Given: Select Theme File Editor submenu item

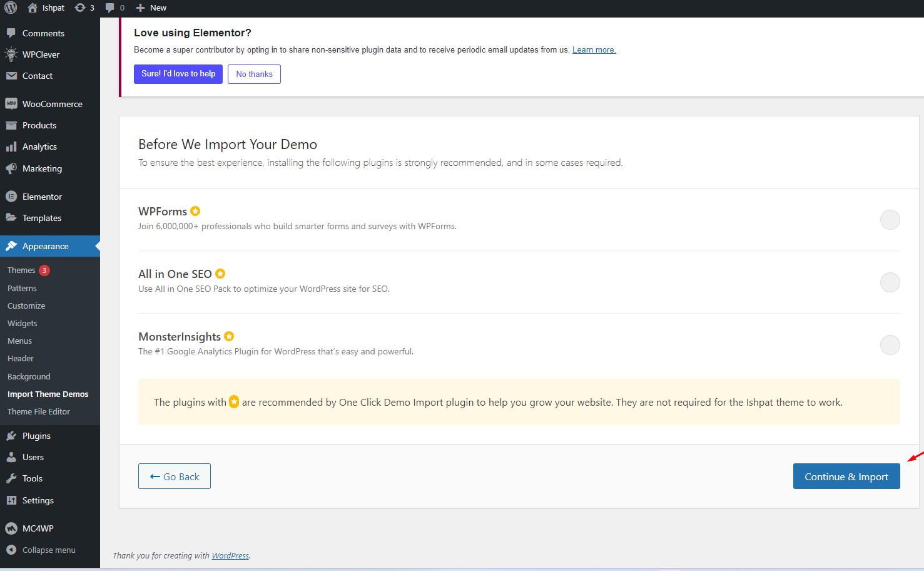Looking at the screenshot, I should pyautogui.click(x=39, y=411).
